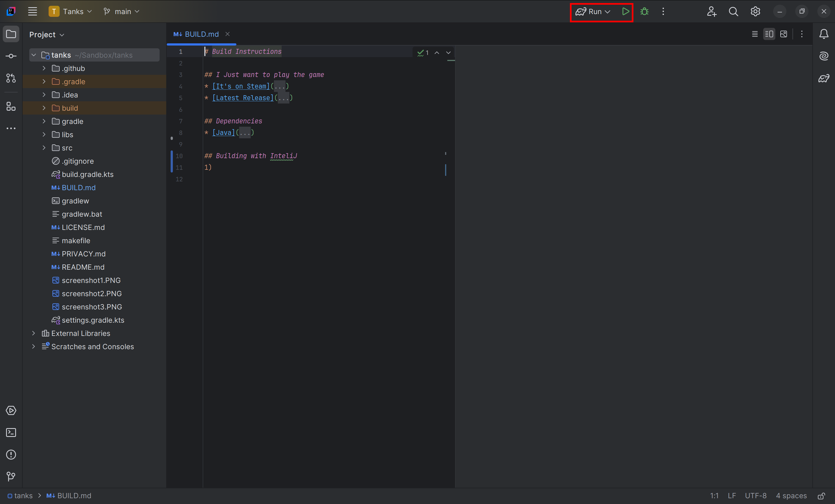Click the inspections checkmark widget
The height and width of the screenshot is (504, 835).
coord(423,53)
